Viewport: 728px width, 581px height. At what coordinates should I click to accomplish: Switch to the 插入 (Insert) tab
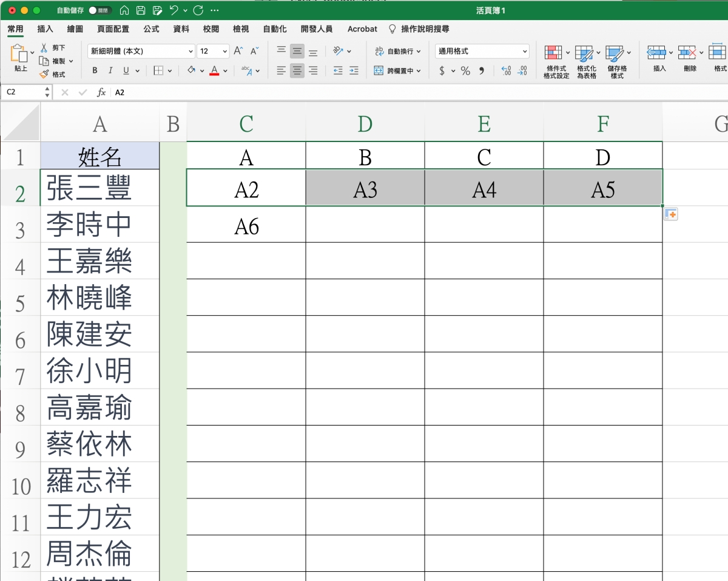click(45, 29)
